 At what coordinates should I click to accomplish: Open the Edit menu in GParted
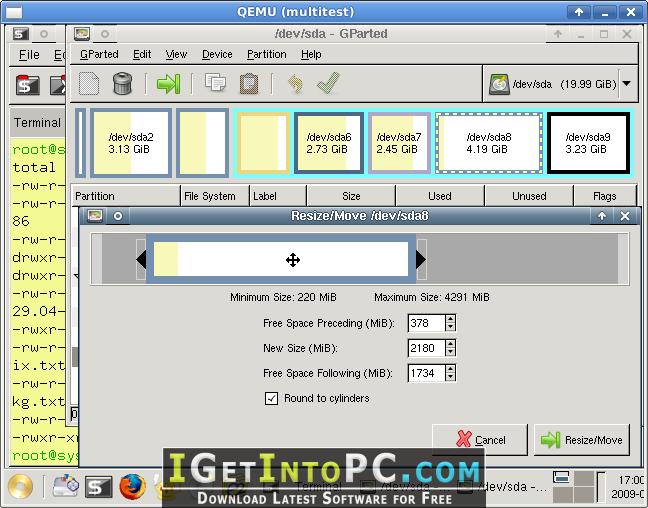tap(142, 55)
